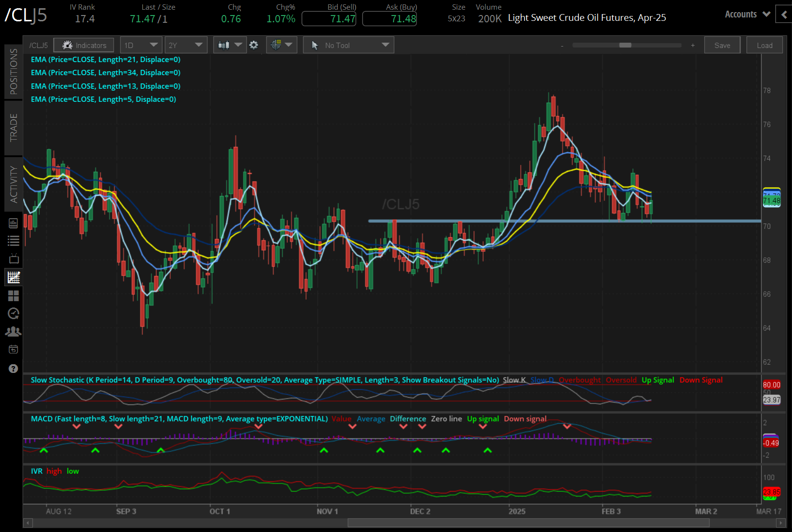Select the active chart icon in the sidebar

pyautogui.click(x=13, y=277)
